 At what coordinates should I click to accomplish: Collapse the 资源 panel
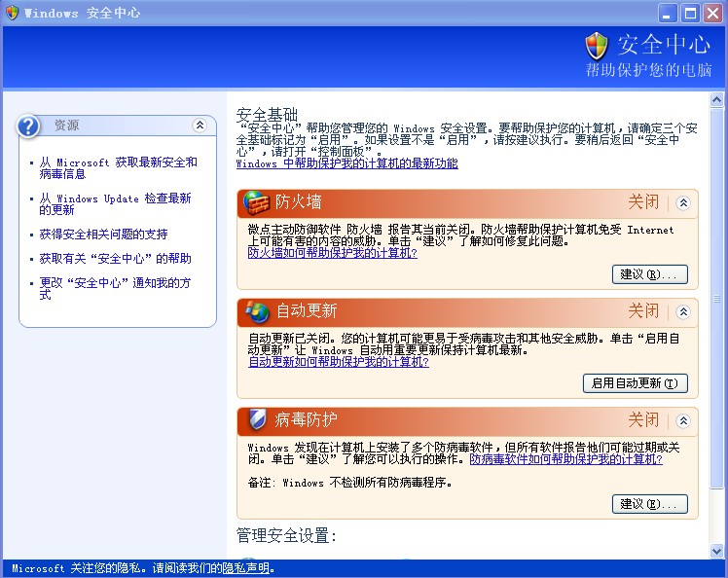point(200,125)
